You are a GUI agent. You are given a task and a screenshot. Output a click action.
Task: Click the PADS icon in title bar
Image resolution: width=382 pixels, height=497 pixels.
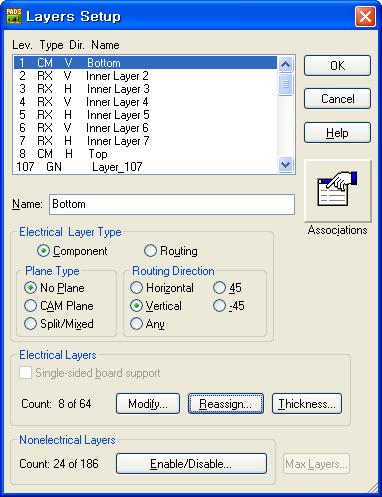point(14,16)
